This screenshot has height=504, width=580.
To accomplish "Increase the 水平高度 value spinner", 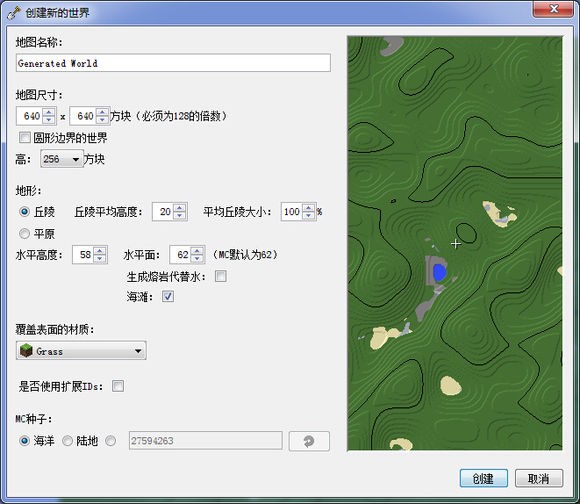I will point(100,251).
